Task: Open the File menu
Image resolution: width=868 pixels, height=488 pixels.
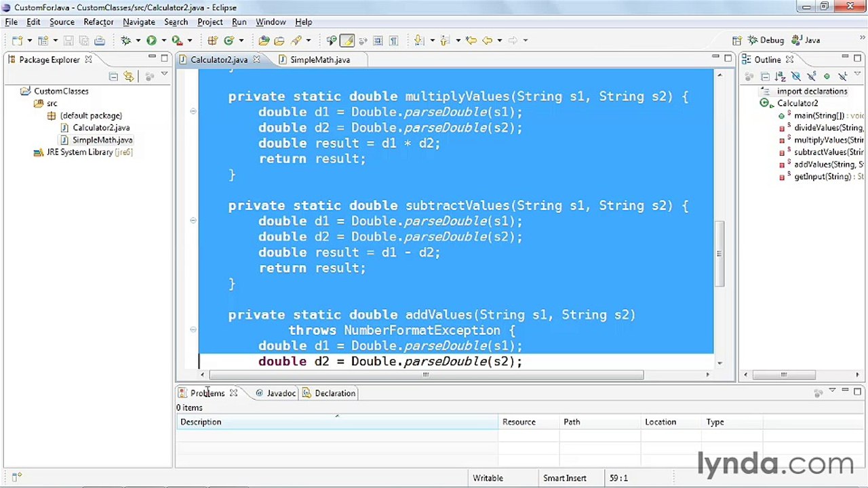Action: click(x=12, y=22)
